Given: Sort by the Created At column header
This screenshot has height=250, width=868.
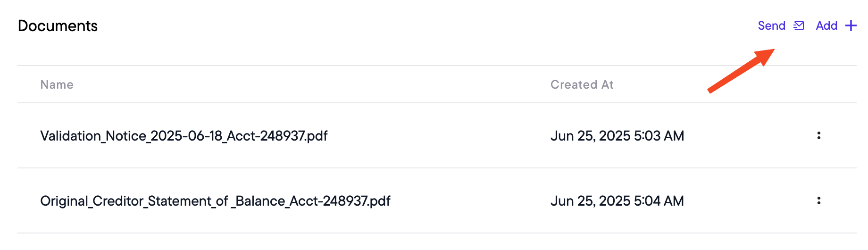Looking at the screenshot, I should 582,84.
